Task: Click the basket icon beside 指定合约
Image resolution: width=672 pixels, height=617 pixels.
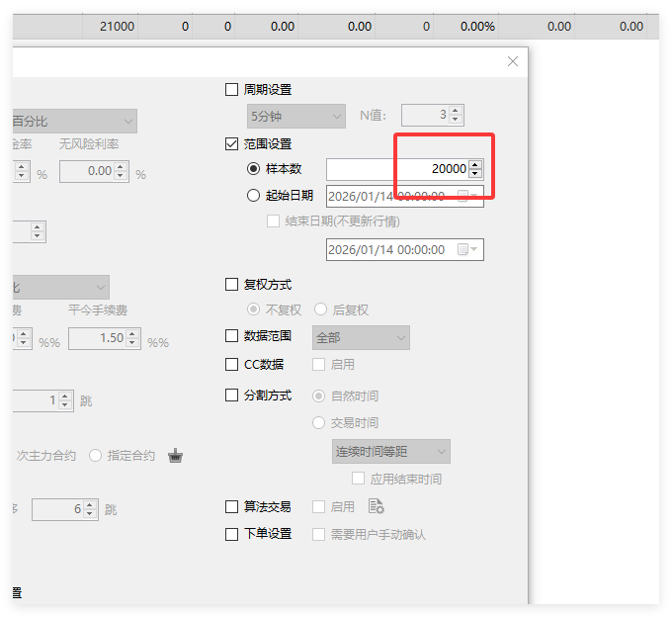Action: 176,456
